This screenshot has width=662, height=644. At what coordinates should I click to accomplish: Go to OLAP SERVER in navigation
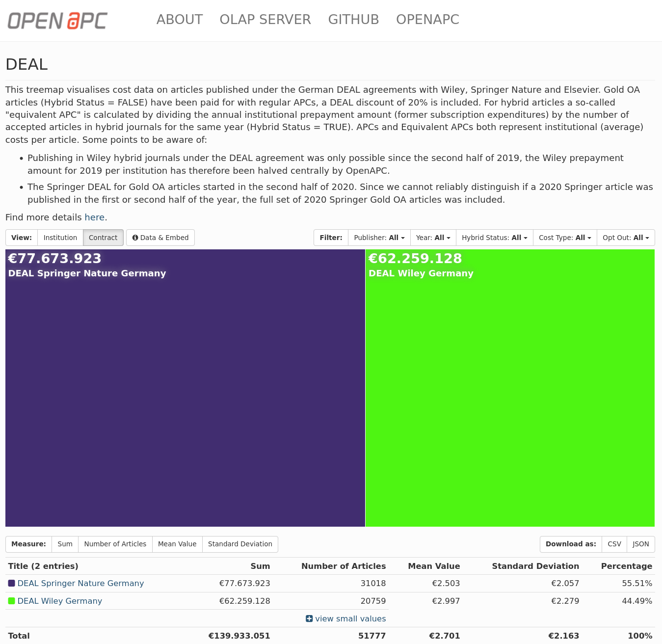[x=265, y=20]
